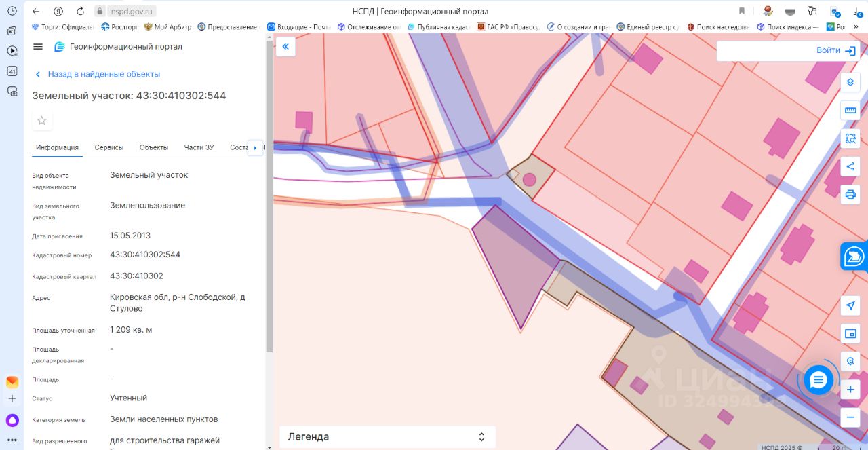Open sidebar more options dots
The height and width of the screenshot is (450, 868).
click(x=12, y=440)
